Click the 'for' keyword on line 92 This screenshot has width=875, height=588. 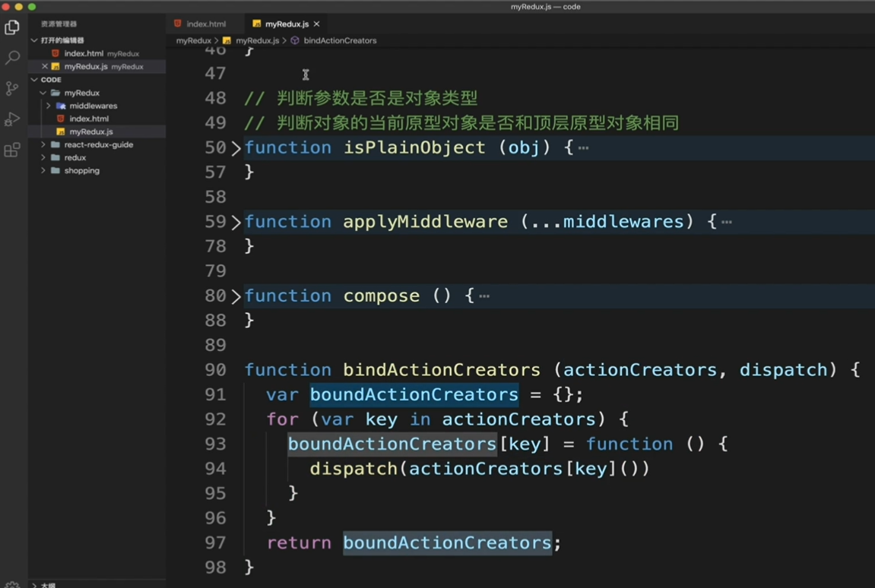282,419
